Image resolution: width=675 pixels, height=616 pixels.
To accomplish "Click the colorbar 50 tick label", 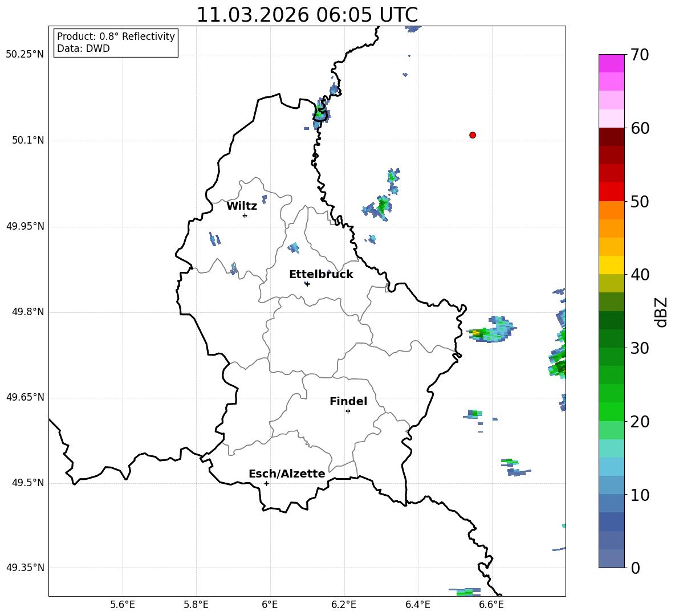I will coord(640,201).
